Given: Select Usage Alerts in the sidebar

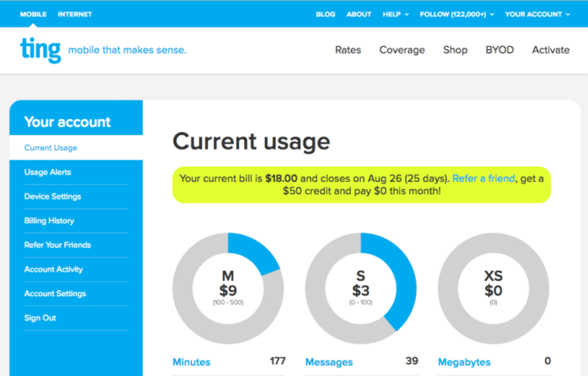Looking at the screenshot, I should click(48, 172).
